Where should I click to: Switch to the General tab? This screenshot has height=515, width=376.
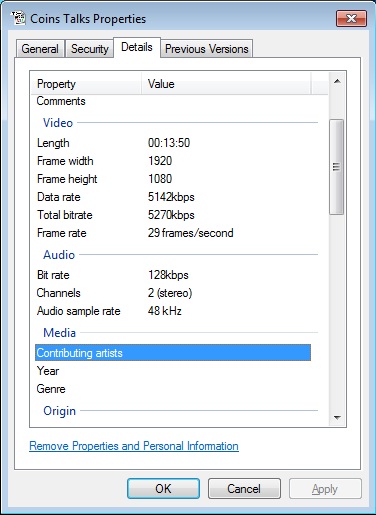click(40, 49)
